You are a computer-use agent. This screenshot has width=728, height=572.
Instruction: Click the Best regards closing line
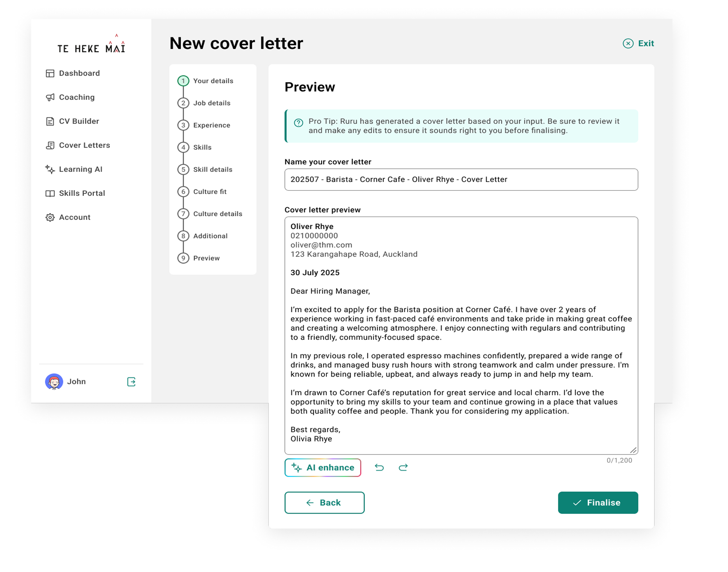click(x=316, y=430)
